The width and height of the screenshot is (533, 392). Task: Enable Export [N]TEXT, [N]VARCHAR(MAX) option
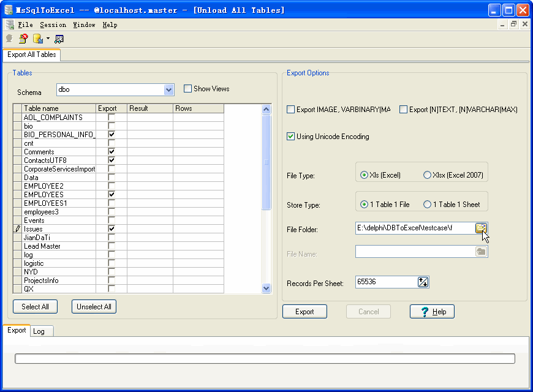[x=403, y=110]
